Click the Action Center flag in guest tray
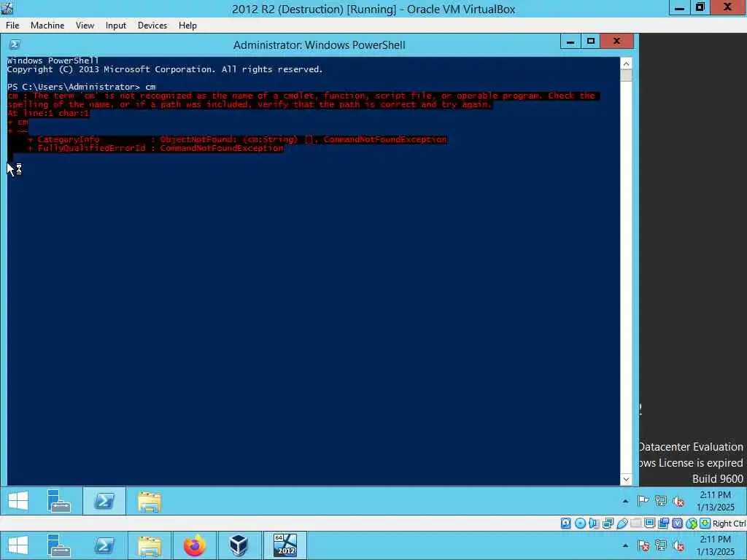 coord(643,500)
